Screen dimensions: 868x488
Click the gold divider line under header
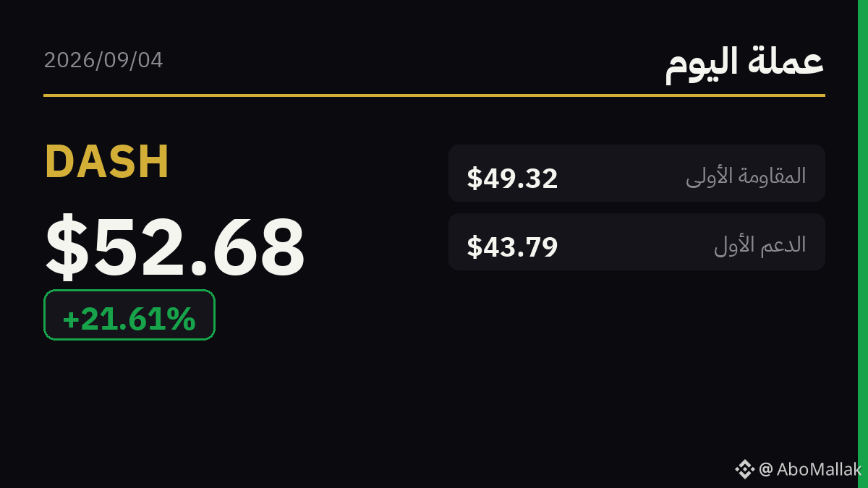434,95
